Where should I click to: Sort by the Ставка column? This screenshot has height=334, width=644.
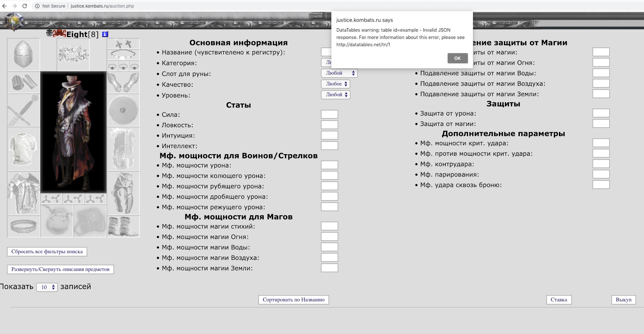tap(559, 300)
